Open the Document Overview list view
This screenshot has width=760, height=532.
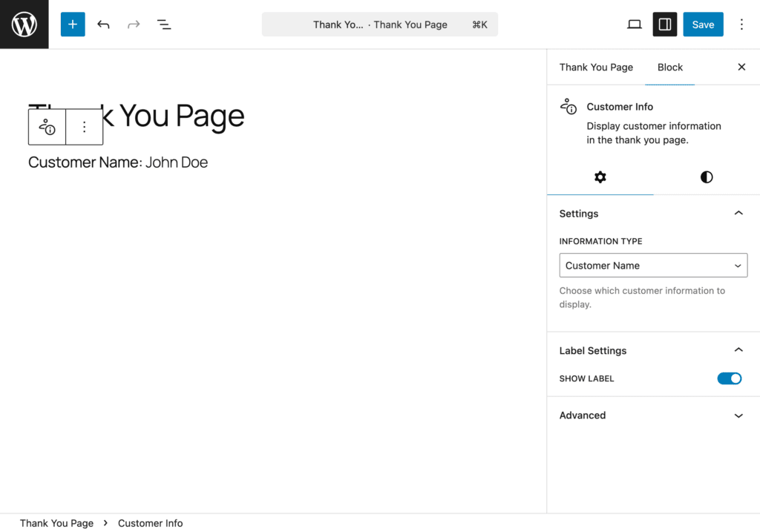click(x=164, y=24)
